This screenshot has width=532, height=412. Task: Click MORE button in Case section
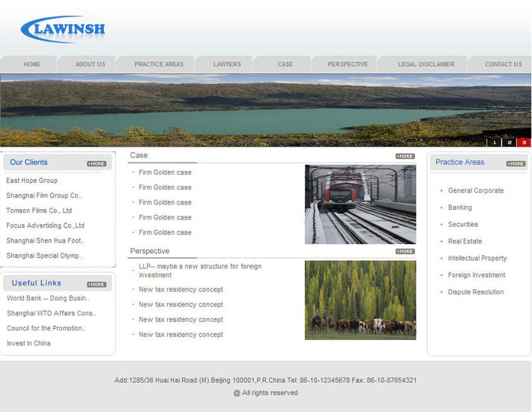pos(405,156)
